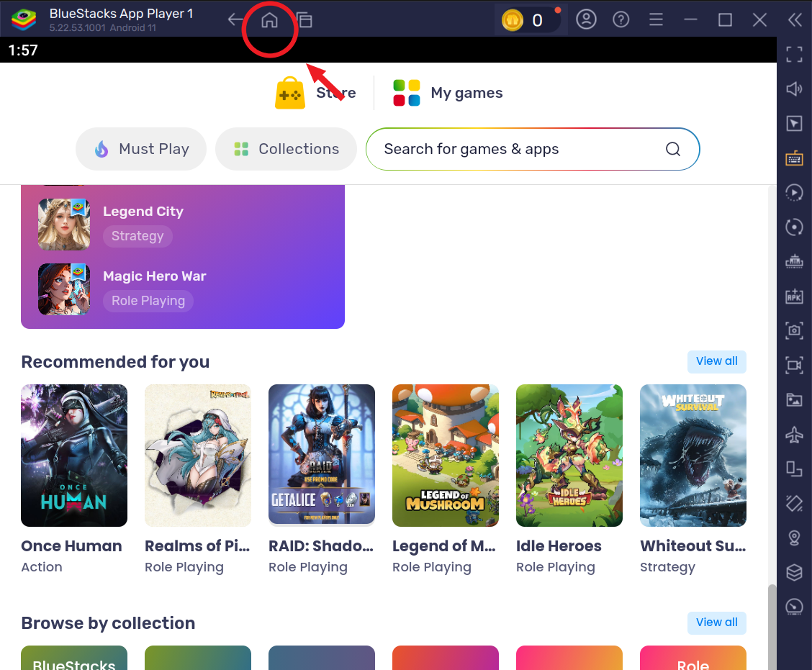Click the sync operations circular icon
The height and width of the screenshot is (670, 812).
(794, 227)
